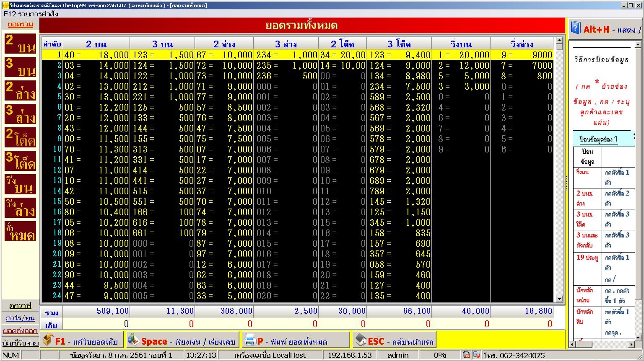This screenshot has height=361, width=644.
Task: Click F1 แก้ไขยอดเก็บ button
Action: coord(82,340)
